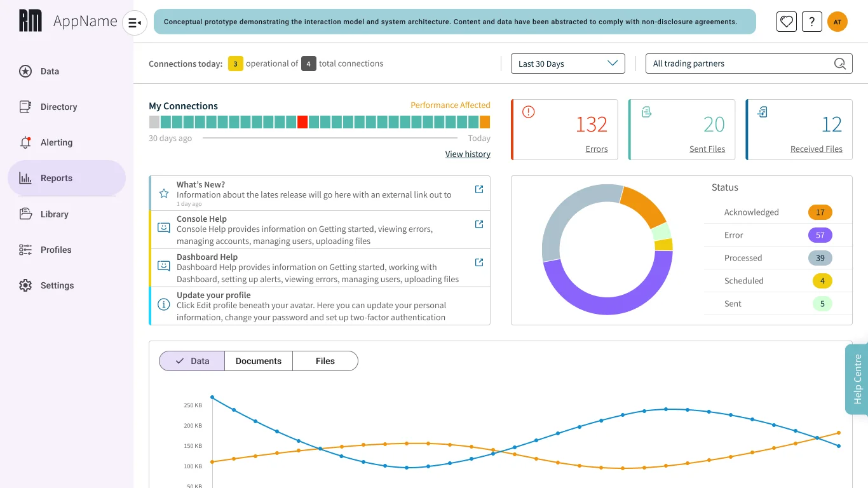Click the search magnifier in trading partners field

pos(840,64)
